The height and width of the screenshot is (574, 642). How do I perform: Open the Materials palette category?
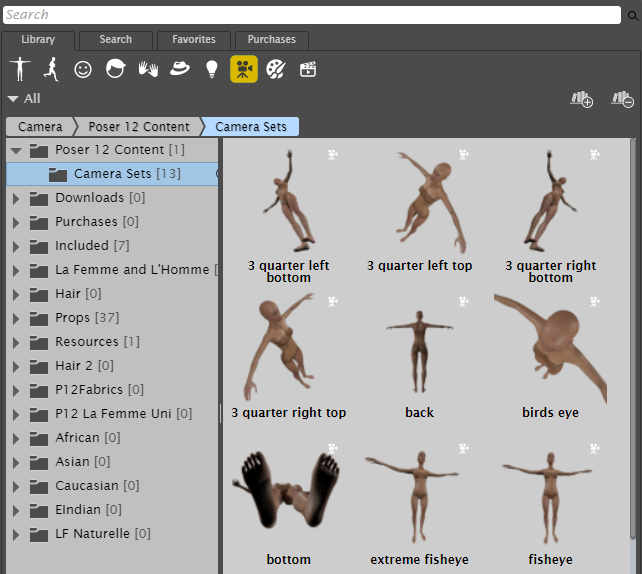coord(276,69)
